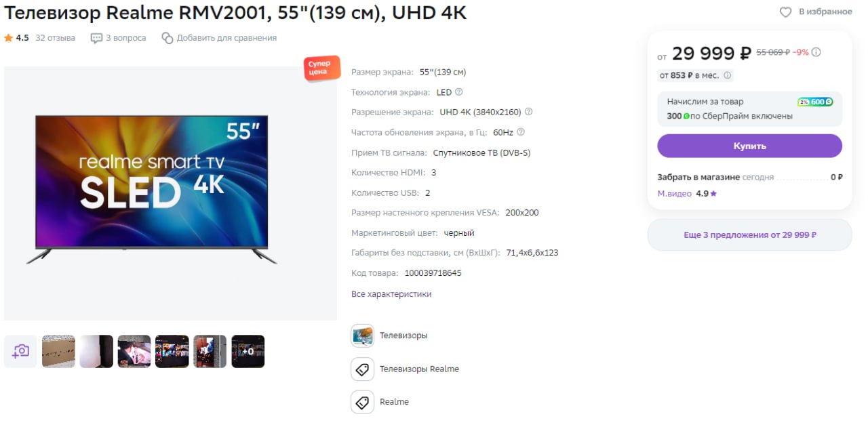This screenshot has width=868, height=427.
Task: Click help icon beside 60Hz refresh rate
Action: 521,132
